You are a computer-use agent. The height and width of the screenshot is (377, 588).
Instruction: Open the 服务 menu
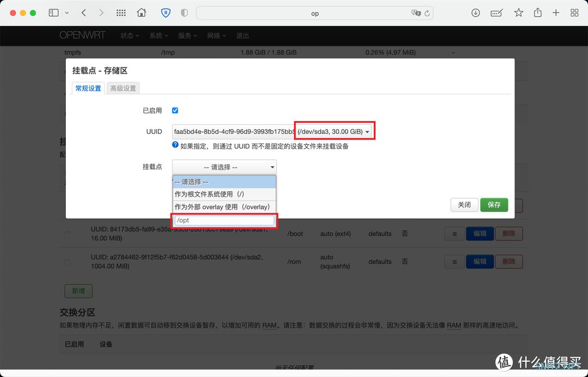click(187, 35)
